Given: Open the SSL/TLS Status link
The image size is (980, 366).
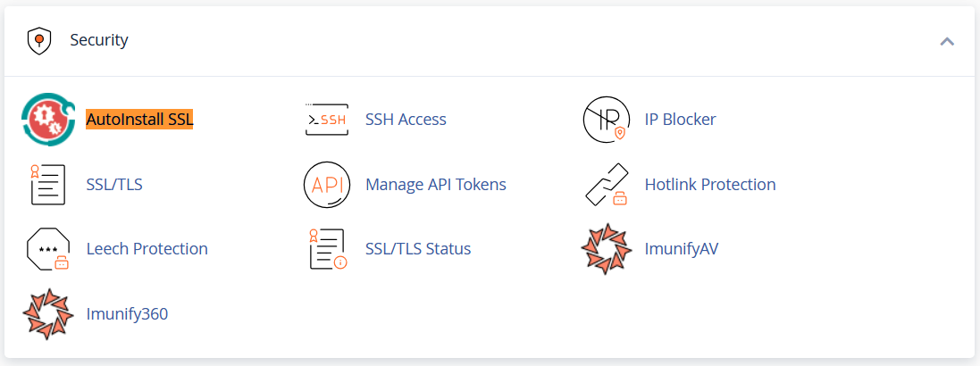Looking at the screenshot, I should tap(418, 248).
